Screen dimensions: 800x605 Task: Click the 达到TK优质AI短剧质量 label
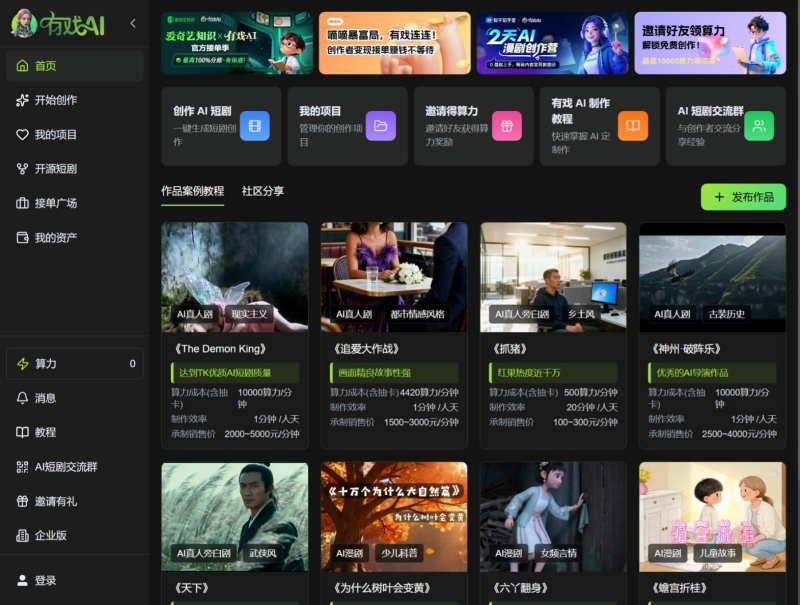[235, 373]
